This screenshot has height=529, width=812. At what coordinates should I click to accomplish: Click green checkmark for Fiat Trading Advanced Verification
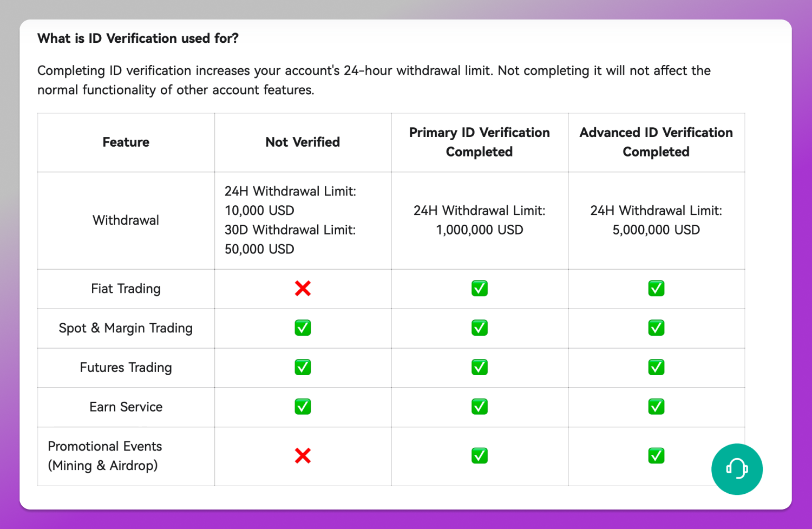click(656, 289)
